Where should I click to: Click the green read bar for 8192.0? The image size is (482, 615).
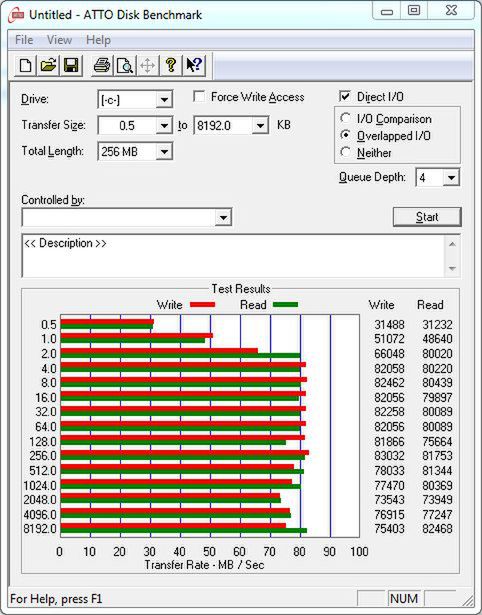click(x=184, y=531)
